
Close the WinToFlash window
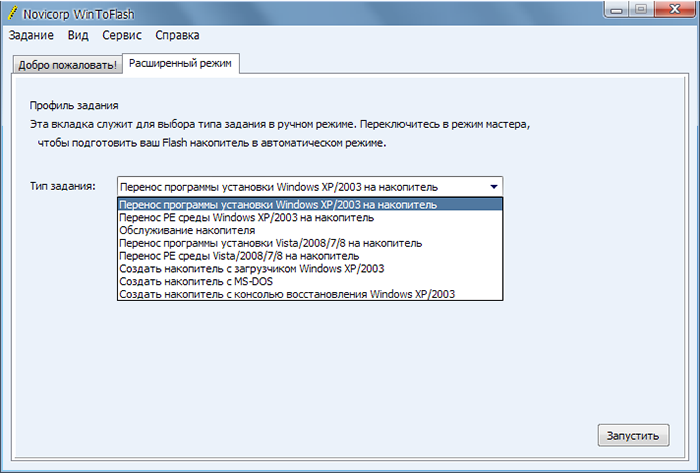673,10
